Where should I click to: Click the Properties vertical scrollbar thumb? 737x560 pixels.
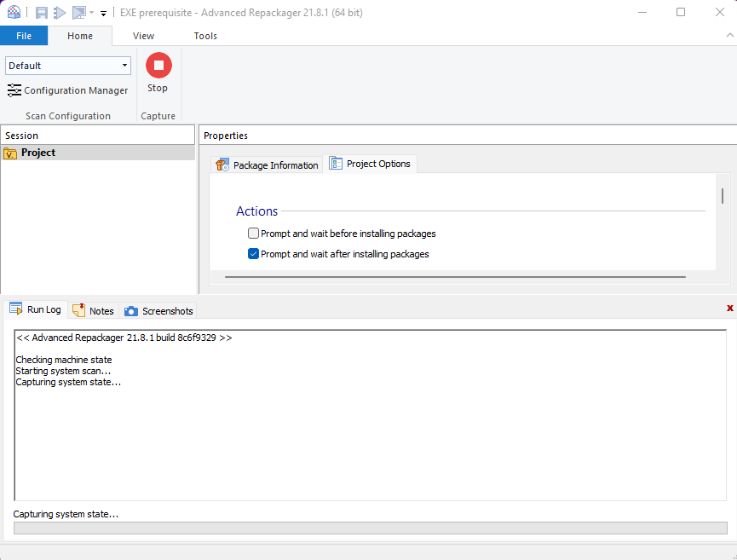point(723,196)
